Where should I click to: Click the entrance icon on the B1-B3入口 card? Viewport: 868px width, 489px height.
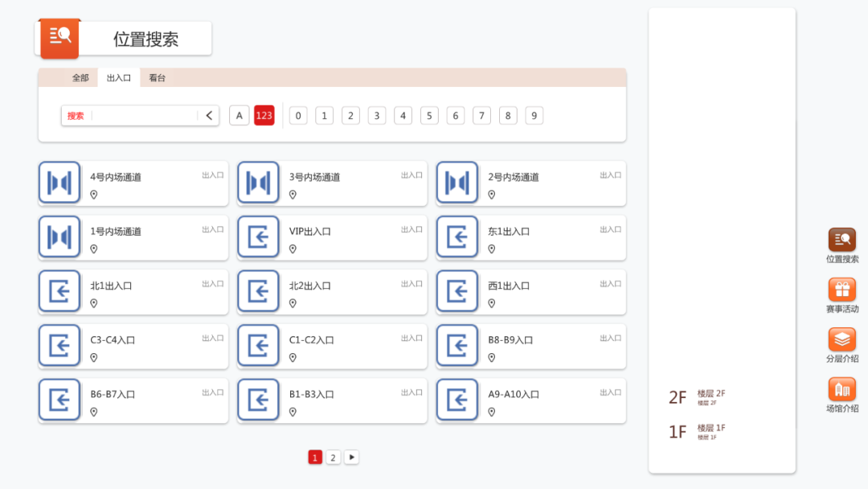click(x=258, y=400)
